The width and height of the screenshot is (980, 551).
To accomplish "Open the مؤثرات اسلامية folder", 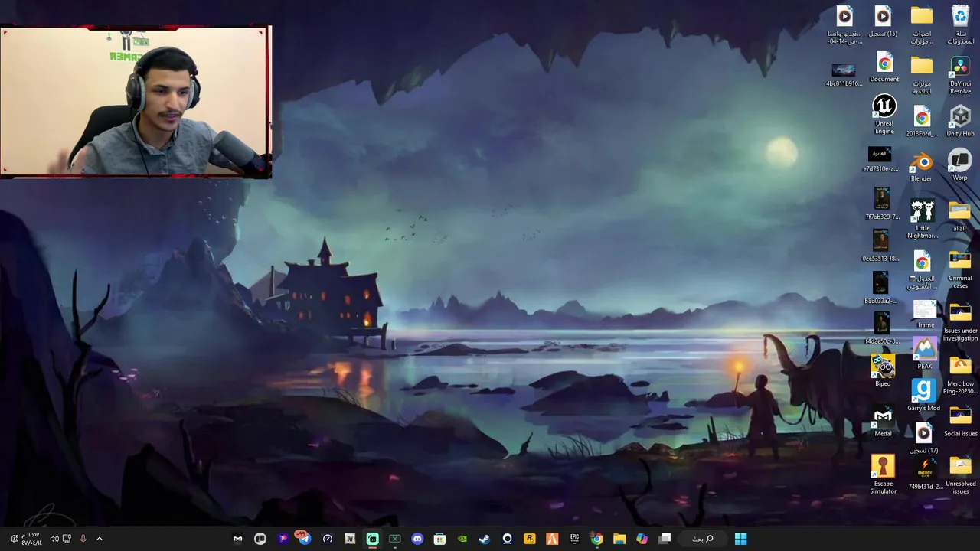I will 922,76.
